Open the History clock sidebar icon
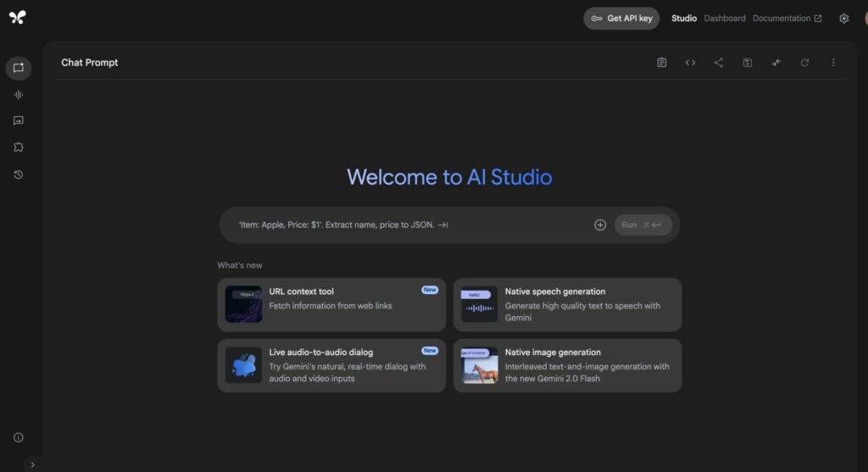 coord(19,175)
